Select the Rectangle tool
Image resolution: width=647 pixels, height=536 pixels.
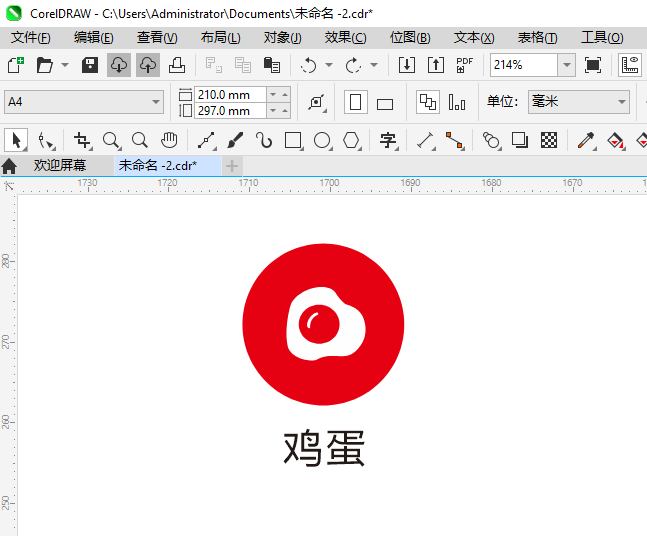293,141
